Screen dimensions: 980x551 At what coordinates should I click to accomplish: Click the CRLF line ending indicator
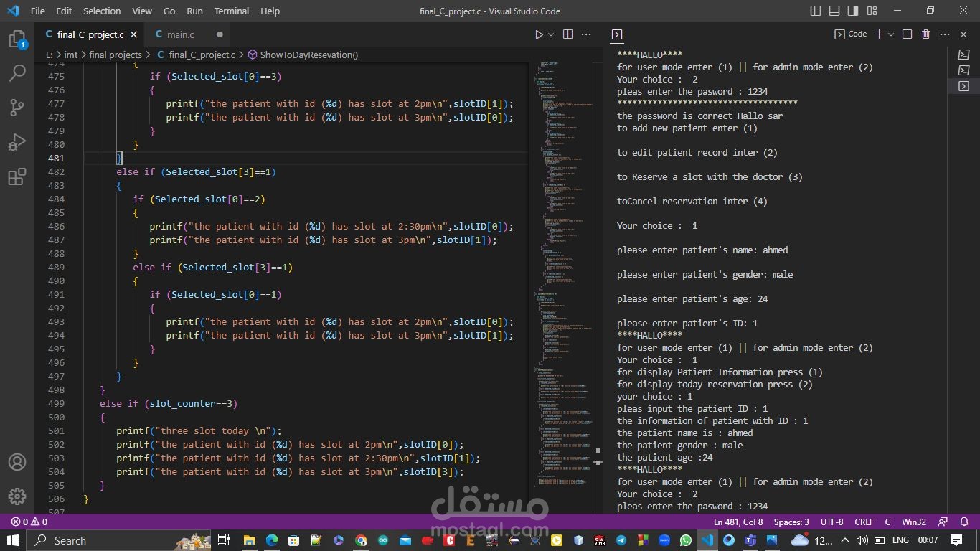[864, 522]
